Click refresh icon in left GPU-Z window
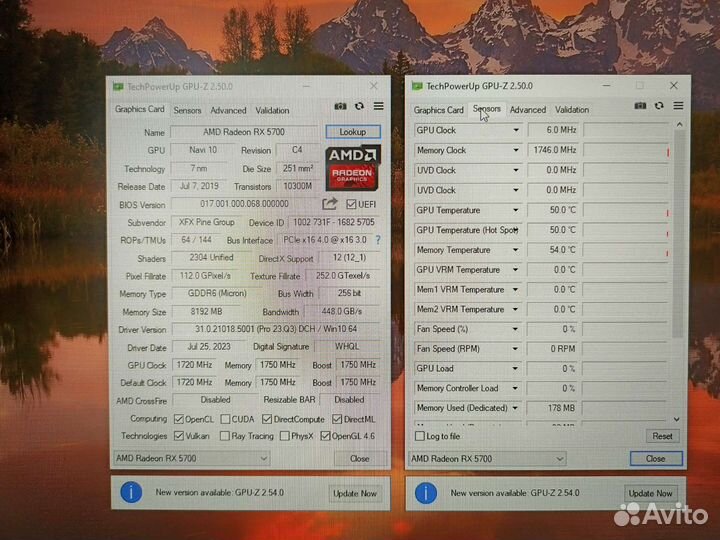The height and width of the screenshot is (540, 720). tap(360, 106)
